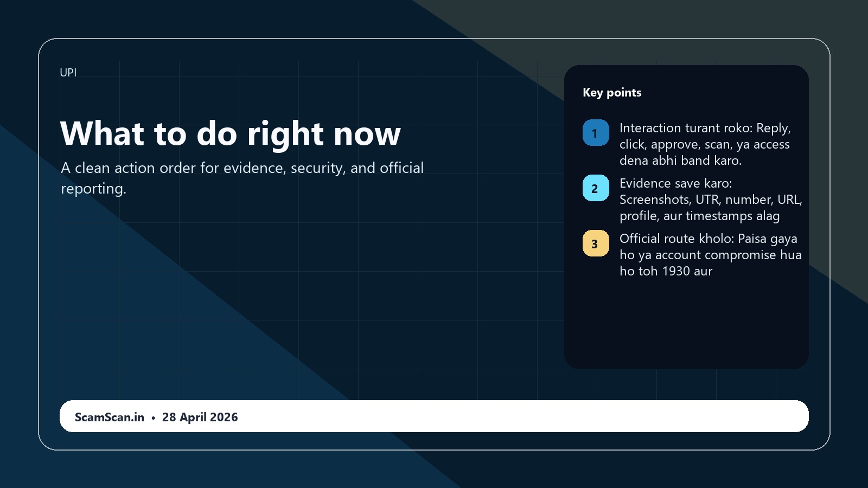The width and height of the screenshot is (868, 488).
Task: Click the "What to do right now" title
Action: click(231, 133)
